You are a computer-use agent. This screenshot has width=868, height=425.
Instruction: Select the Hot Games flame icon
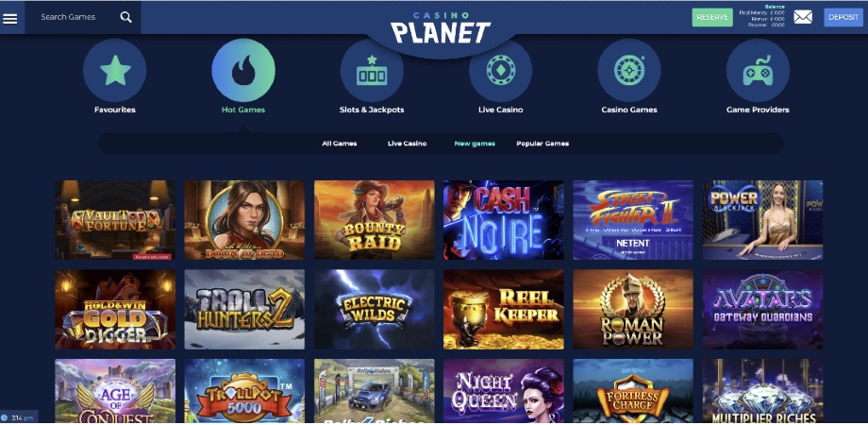243,71
